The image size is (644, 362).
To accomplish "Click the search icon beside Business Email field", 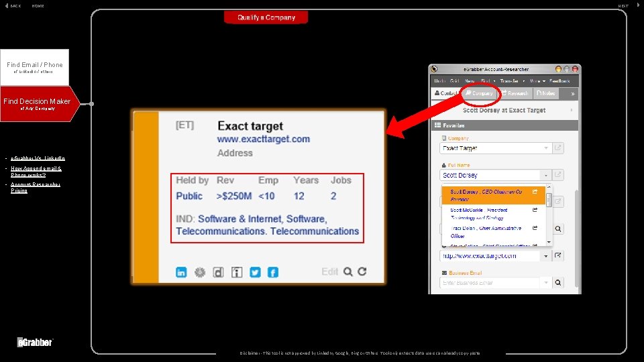I will [558, 282].
